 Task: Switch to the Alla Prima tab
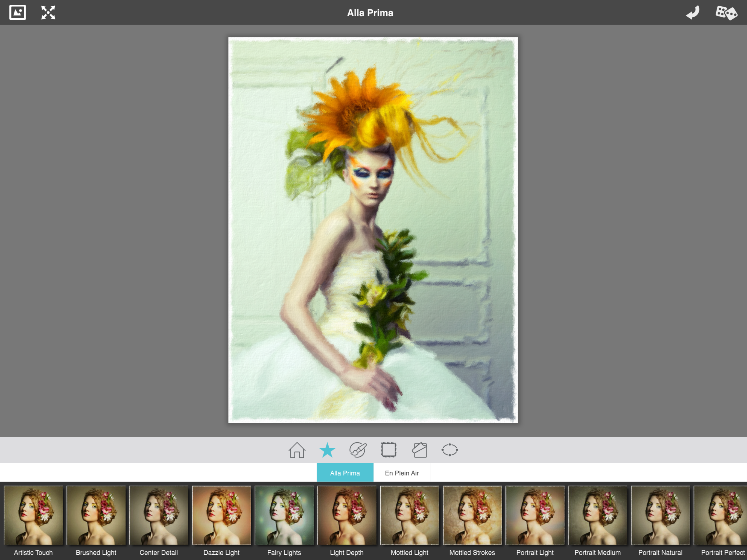pyautogui.click(x=345, y=473)
